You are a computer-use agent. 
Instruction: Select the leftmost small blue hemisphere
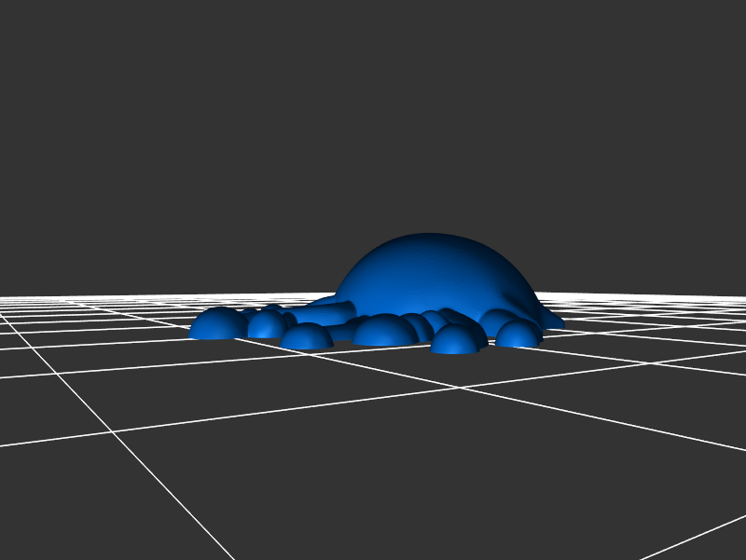[x=218, y=325]
